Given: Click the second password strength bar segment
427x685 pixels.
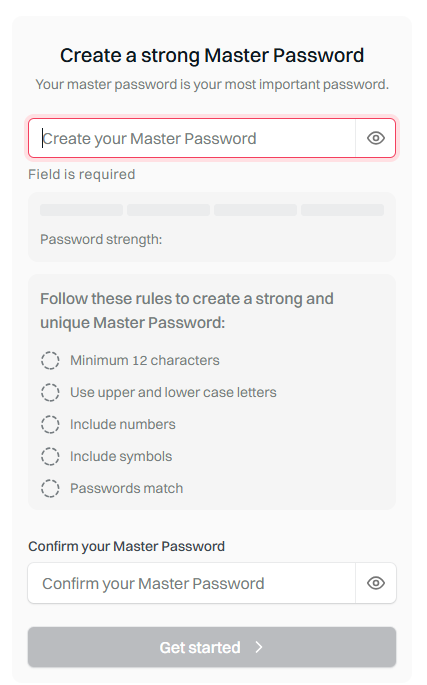Looking at the screenshot, I should 168,210.
